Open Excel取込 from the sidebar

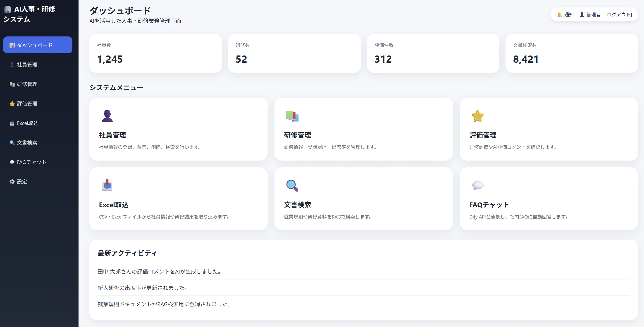click(x=38, y=123)
